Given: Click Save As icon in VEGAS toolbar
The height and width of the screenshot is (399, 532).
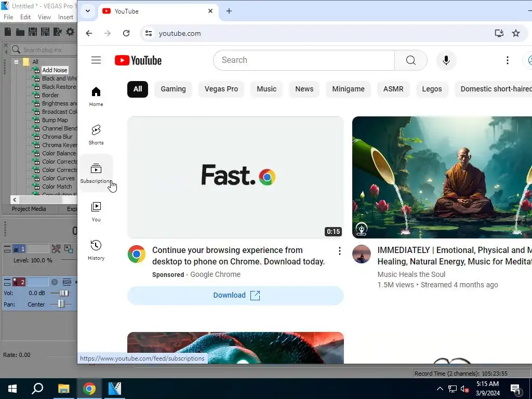Looking at the screenshot, I should point(45,32).
